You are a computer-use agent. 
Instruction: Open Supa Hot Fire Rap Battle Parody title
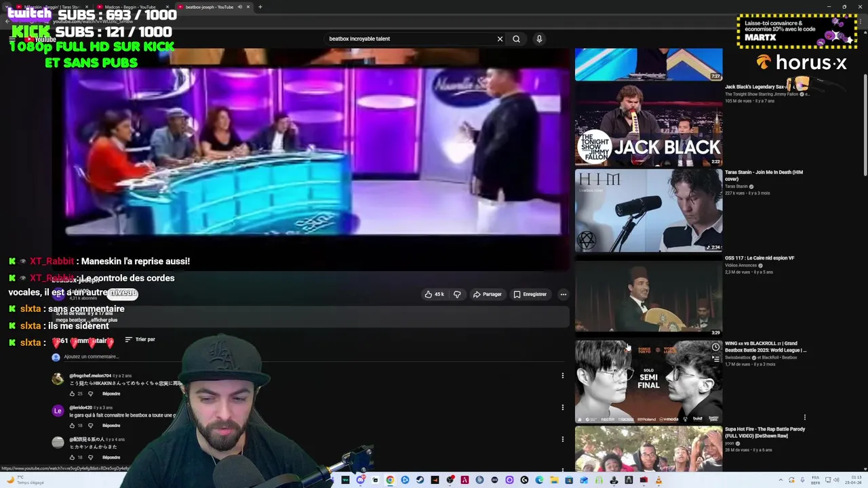coord(765,432)
